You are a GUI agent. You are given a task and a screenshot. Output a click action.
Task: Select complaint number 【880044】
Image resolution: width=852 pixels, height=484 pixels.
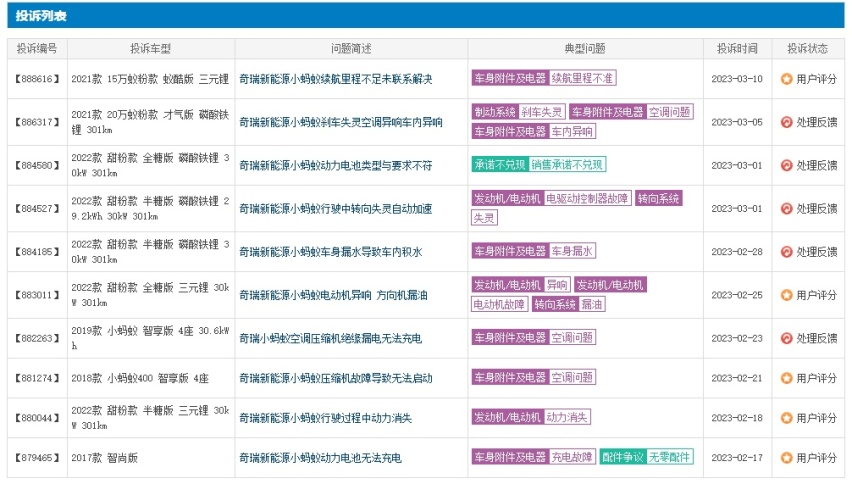click(37, 418)
